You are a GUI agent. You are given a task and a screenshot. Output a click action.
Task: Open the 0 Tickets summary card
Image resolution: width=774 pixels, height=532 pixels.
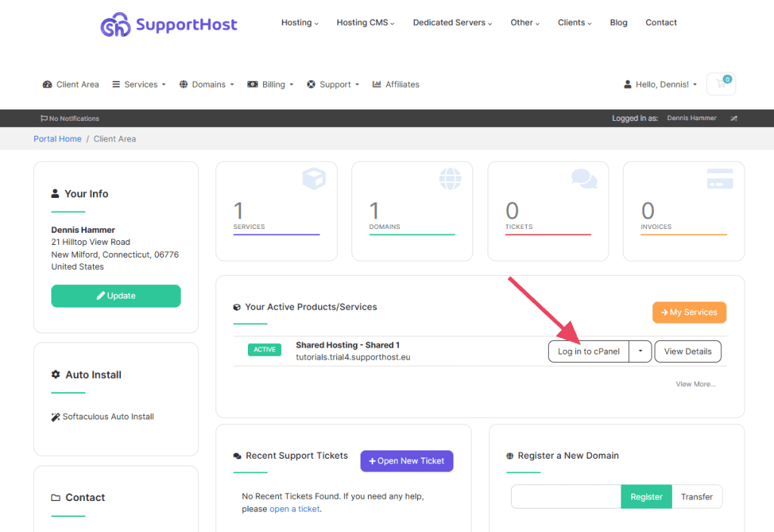click(x=548, y=212)
